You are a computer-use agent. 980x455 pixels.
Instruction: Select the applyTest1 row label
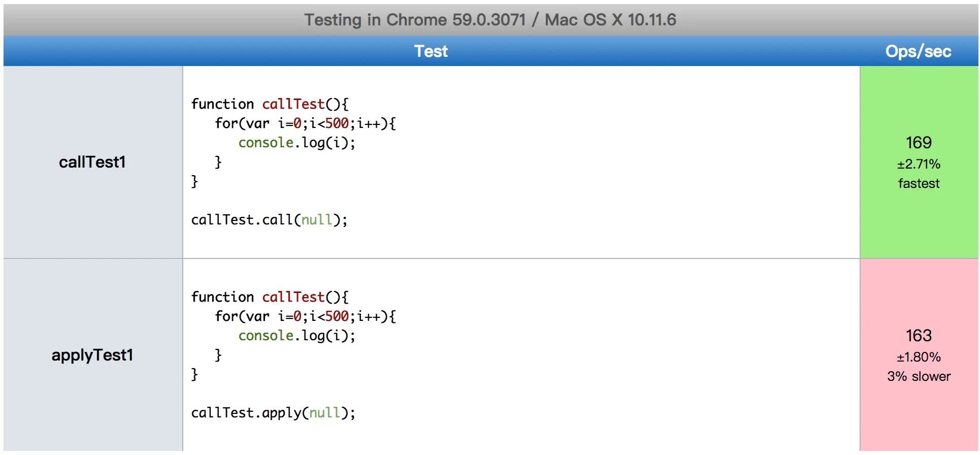92,355
